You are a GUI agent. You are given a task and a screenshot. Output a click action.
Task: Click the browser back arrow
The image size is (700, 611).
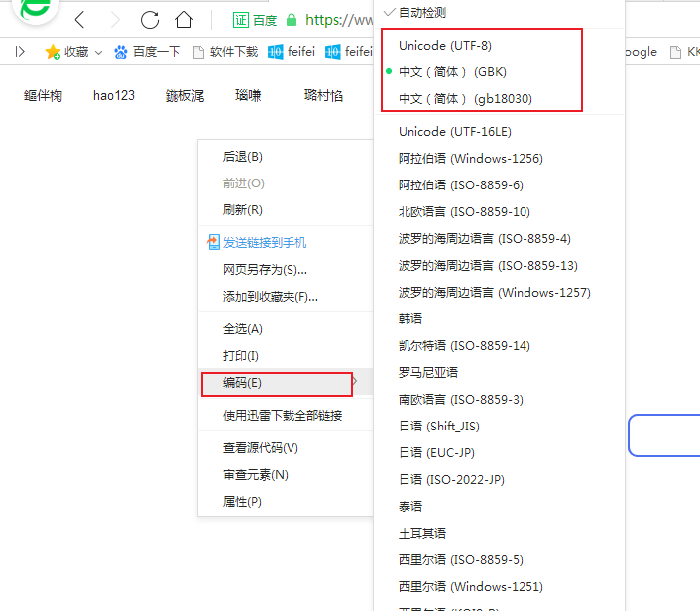click(80, 20)
